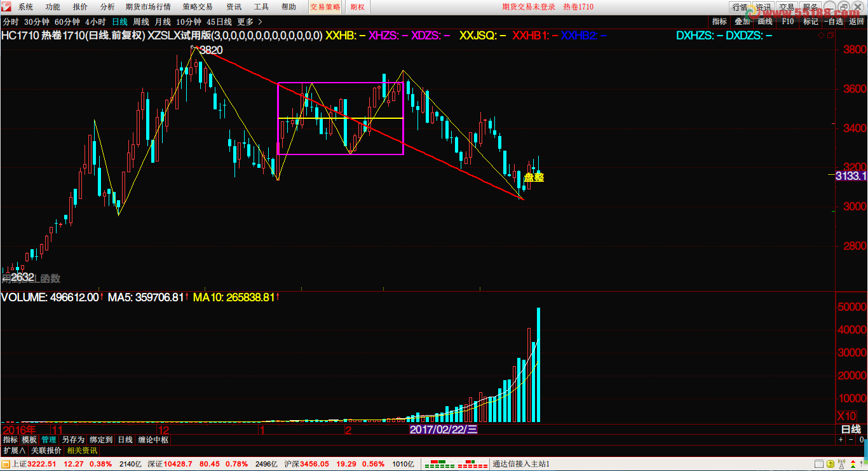
Task: Click the 绑定到 tab
Action: coord(101,439)
